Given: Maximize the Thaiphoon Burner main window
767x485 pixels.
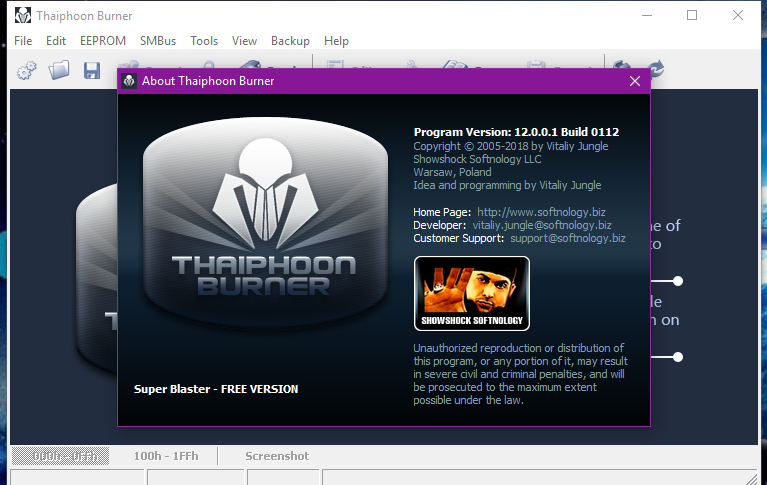Looking at the screenshot, I should pyautogui.click(x=692, y=16).
